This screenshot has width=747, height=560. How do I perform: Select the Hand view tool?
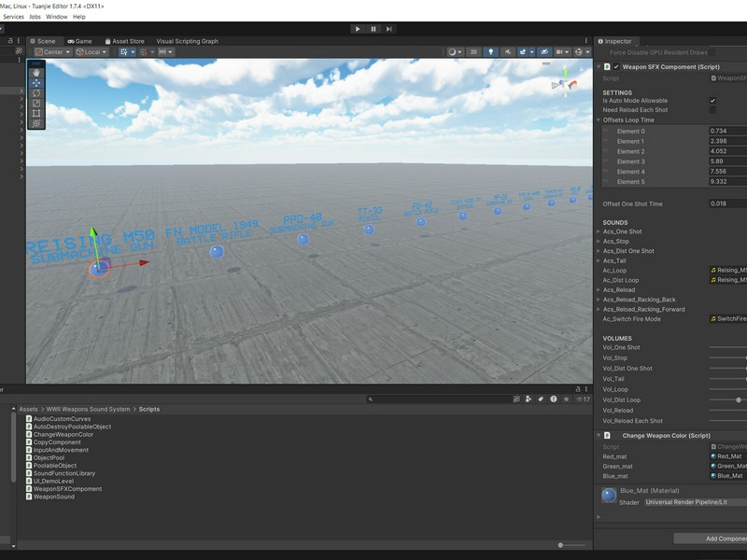click(36, 73)
